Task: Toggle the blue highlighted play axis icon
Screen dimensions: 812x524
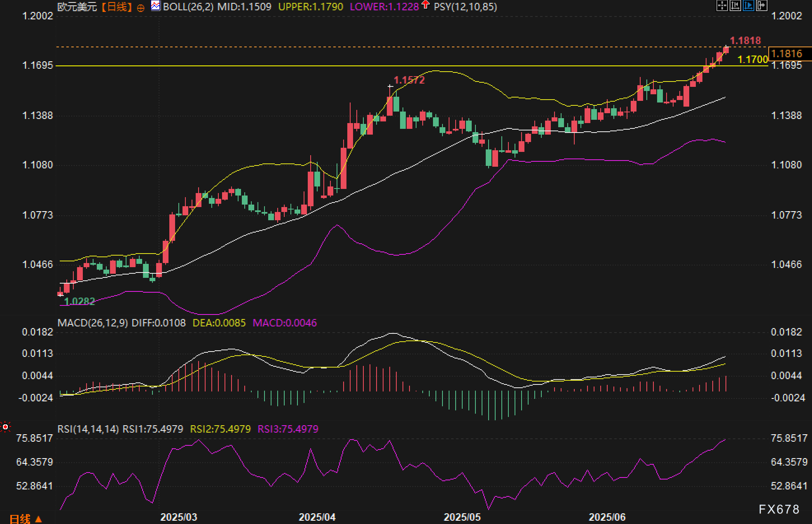Action: pos(748,6)
